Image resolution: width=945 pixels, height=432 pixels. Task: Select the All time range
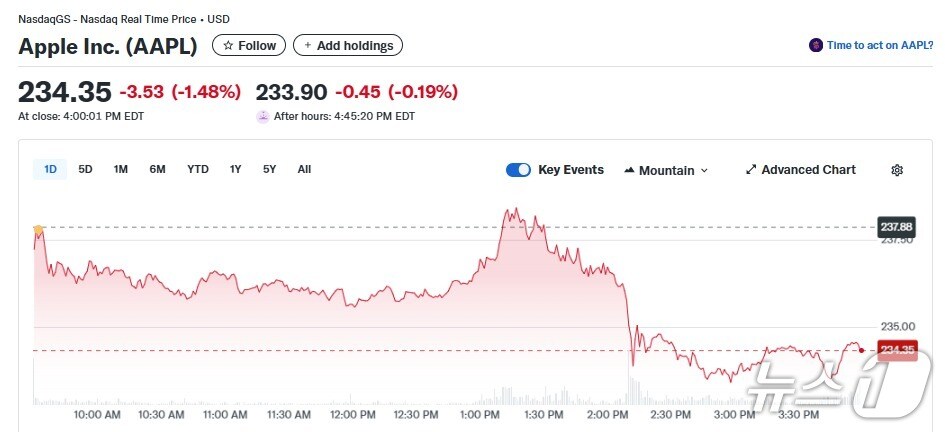pos(304,170)
